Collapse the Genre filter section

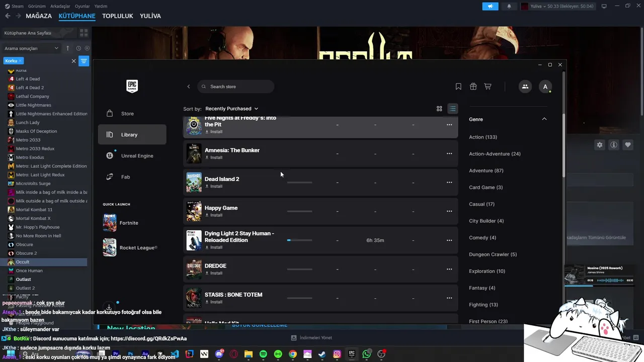pyautogui.click(x=544, y=119)
